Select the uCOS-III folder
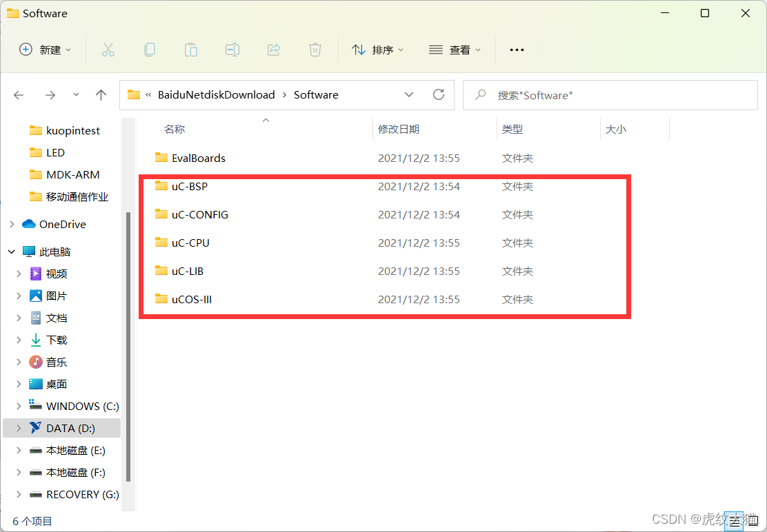The width and height of the screenshot is (767, 532). point(192,300)
